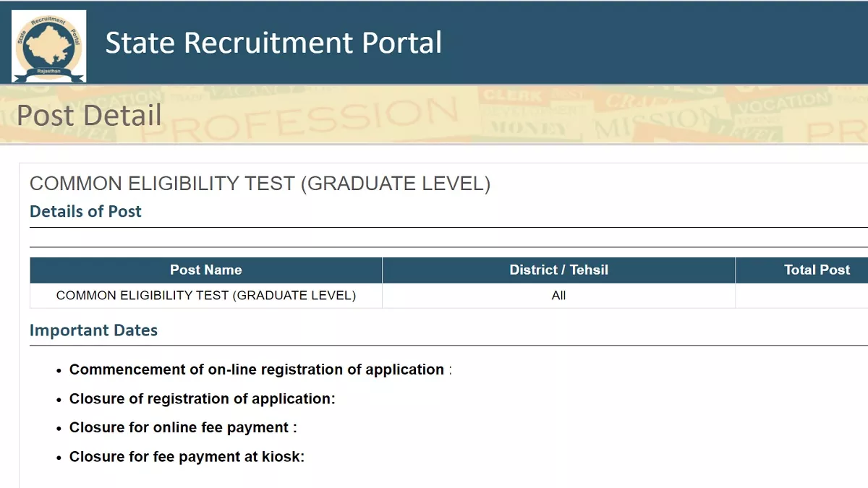This screenshot has height=488, width=868.
Task: Select the post name table cell
Action: [x=206, y=295]
